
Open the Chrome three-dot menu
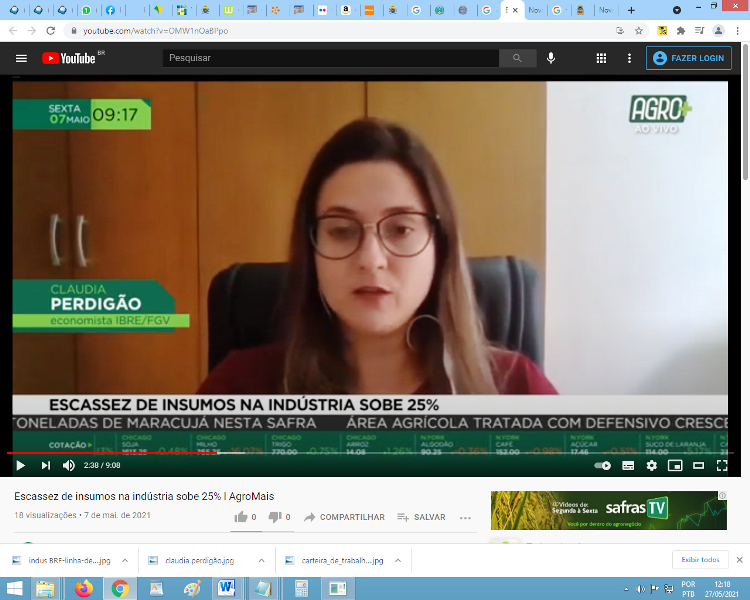(x=737, y=31)
